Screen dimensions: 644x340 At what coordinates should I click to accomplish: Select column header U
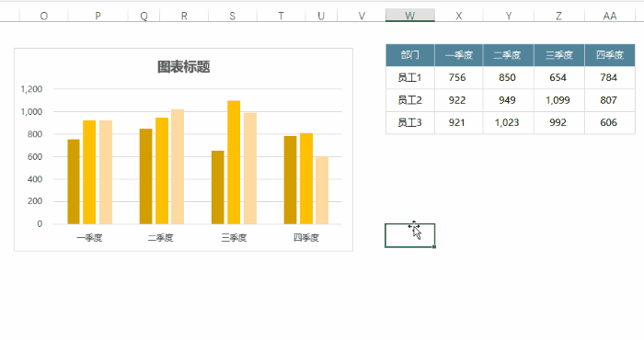click(x=321, y=16)
